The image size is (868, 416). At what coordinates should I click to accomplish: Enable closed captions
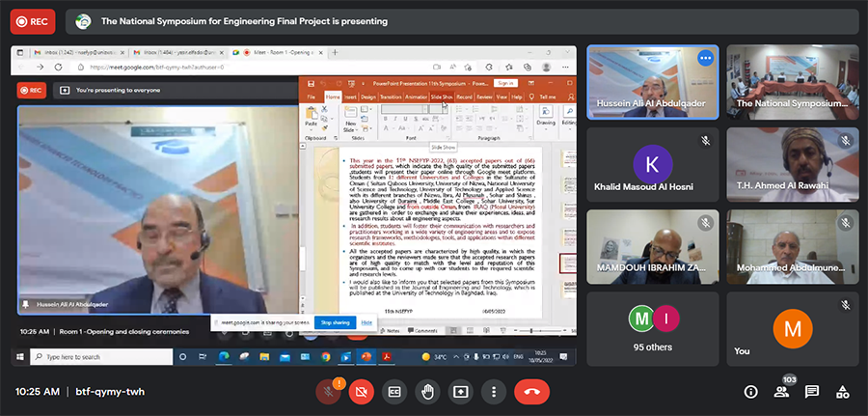point(394,392)
